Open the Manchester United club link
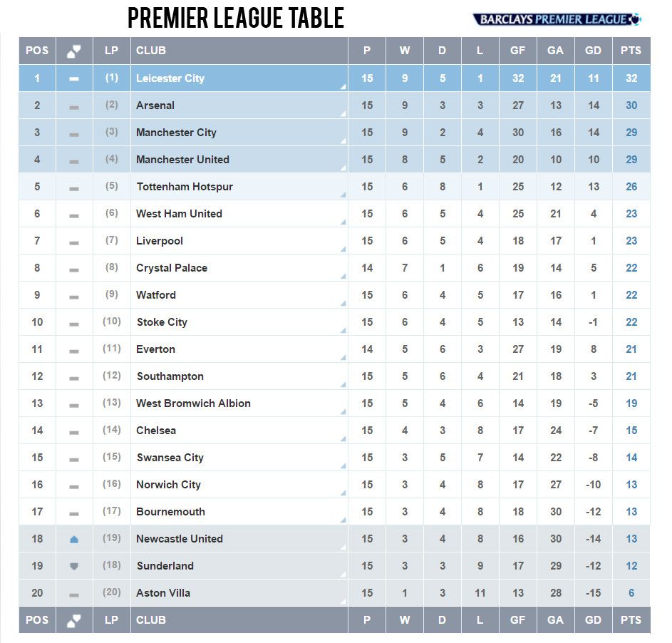The width and height of the screenshot is (672, 643). pos(182,160)
